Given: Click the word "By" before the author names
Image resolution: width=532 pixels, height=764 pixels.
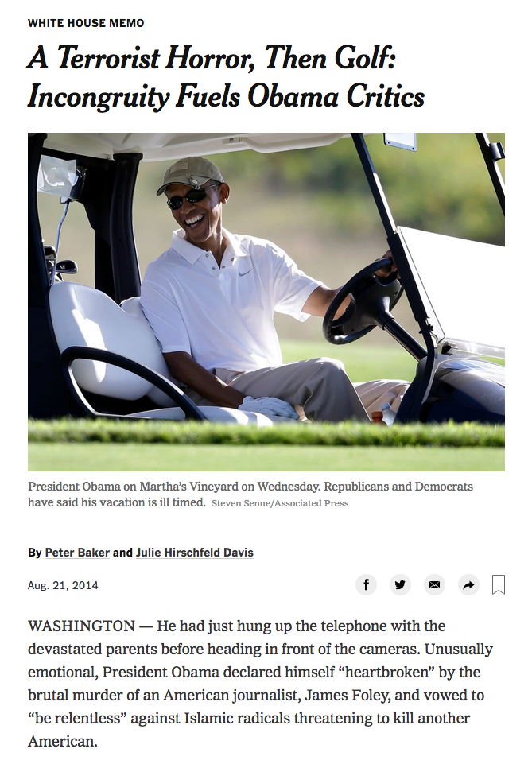Looking at the screenshot, I should click(34, 553).
